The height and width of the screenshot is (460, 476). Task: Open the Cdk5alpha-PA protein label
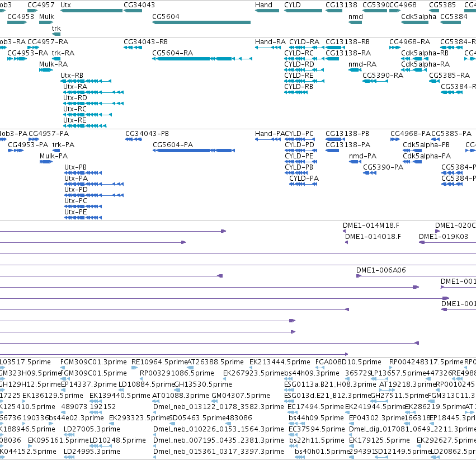coord(427,156)
